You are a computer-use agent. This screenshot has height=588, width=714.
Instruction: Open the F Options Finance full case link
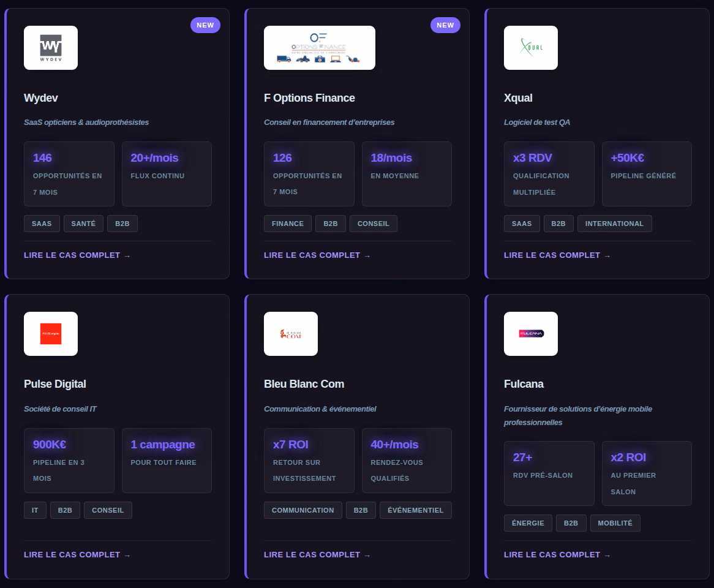pos(317,255)
